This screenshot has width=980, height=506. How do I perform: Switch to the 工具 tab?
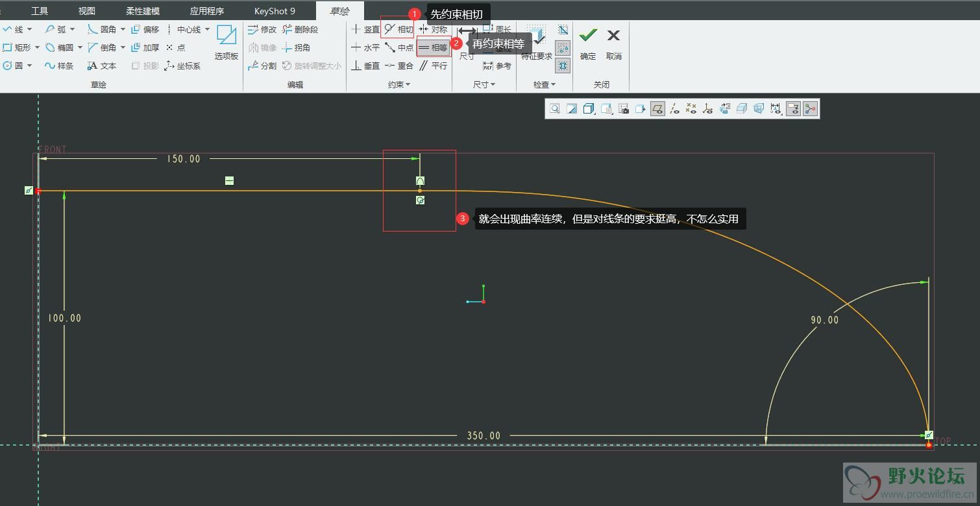[x=40, y=11]
